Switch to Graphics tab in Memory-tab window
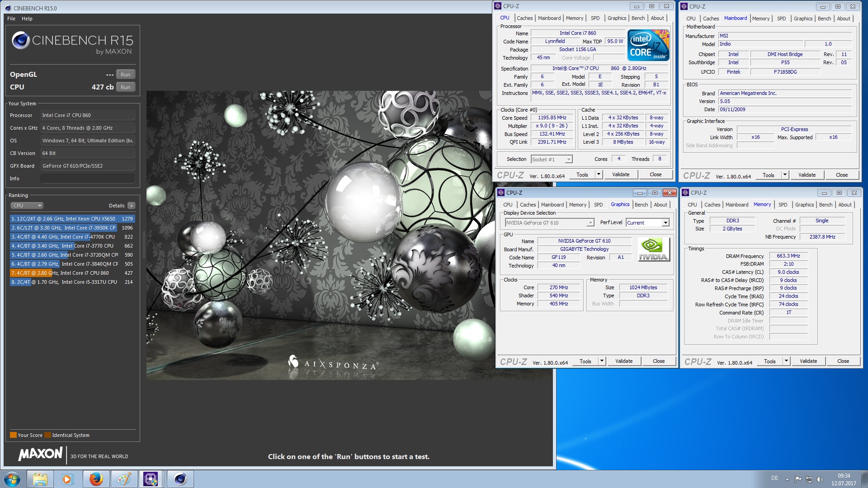Viewport: 868px width, 488px height. pos(804,205)
